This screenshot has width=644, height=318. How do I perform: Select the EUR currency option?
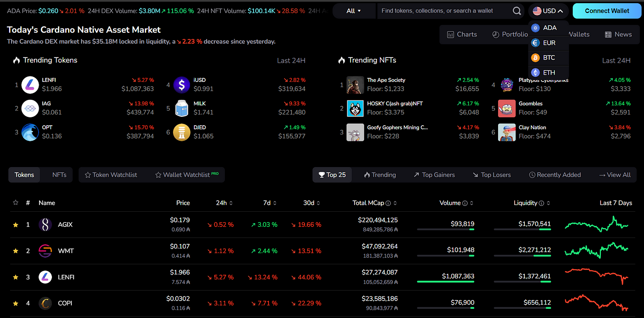pyautogui.click(x=548, y=43)
